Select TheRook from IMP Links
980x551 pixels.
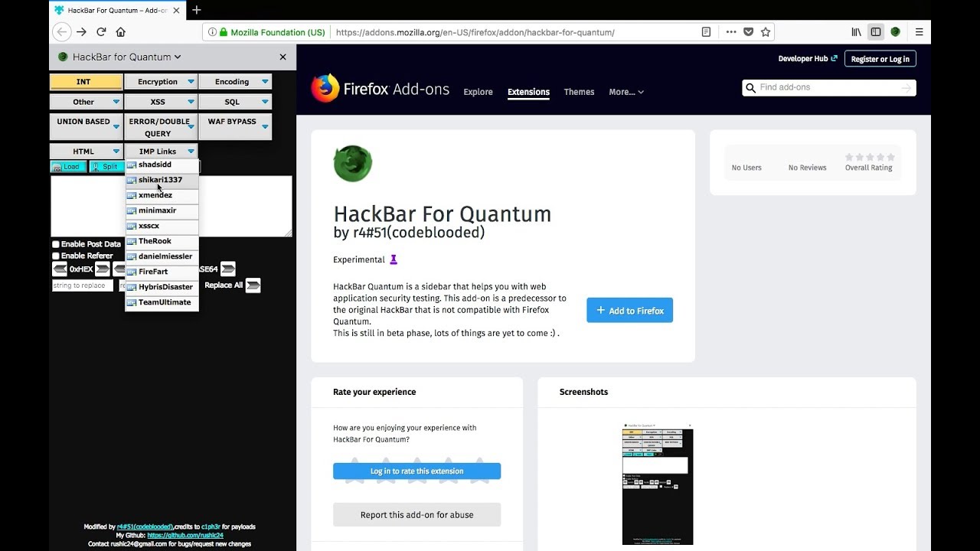[162, 242]
